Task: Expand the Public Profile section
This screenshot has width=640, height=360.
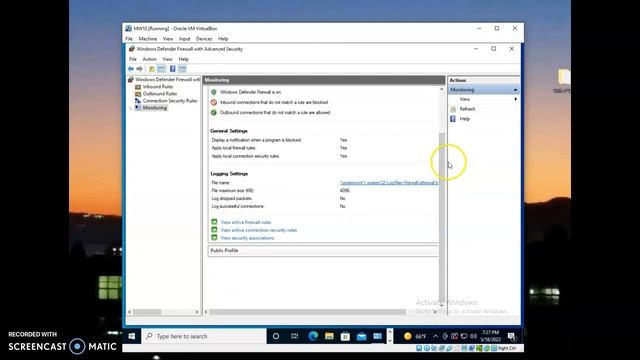Action: tap(323, 251)
